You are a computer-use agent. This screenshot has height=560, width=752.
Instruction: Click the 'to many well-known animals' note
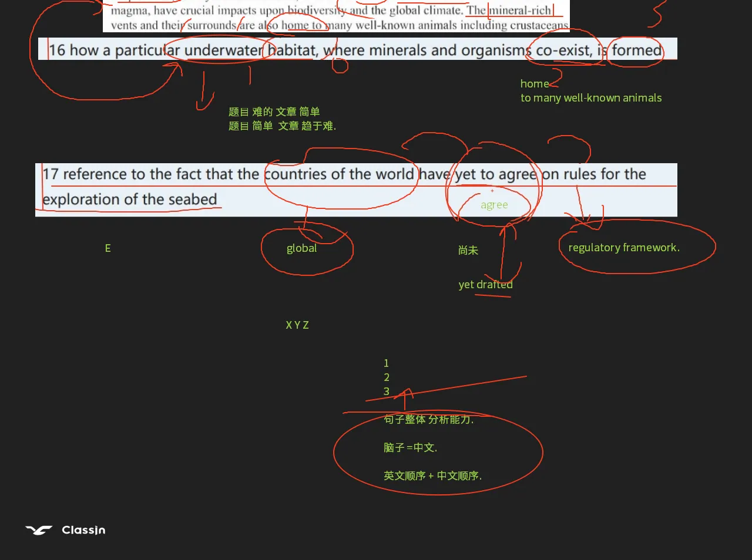(591, 98)
